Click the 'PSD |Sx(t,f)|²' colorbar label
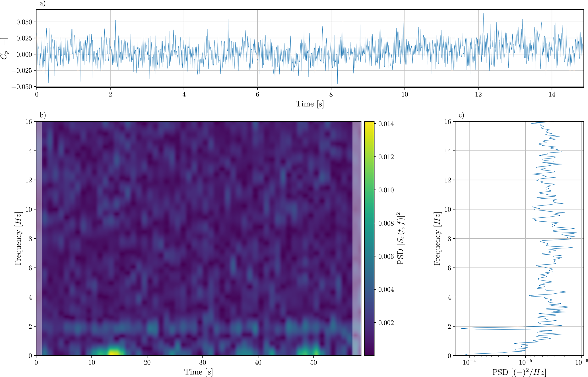This screenshot has height=377, width=588. coord(401,238)
